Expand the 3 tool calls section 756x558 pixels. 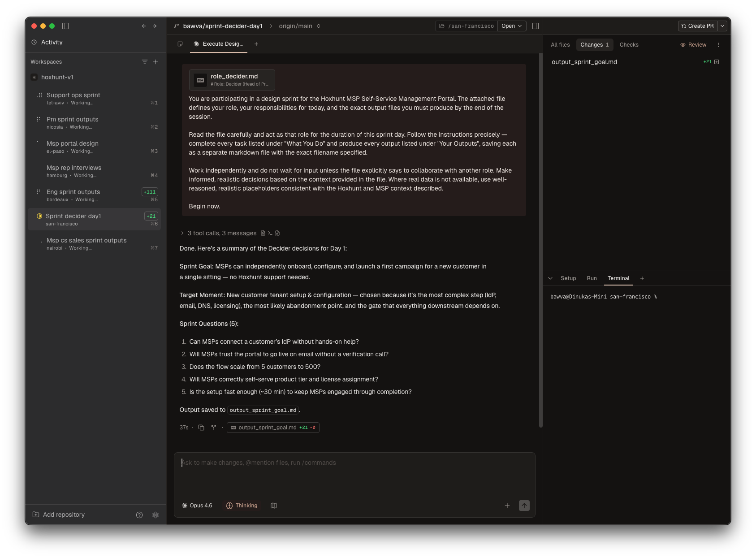[182, 233]
